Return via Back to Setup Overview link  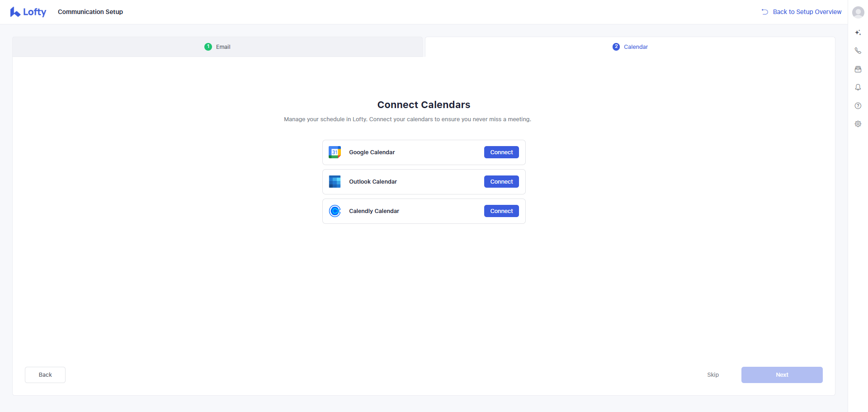[x=802, y=12]
